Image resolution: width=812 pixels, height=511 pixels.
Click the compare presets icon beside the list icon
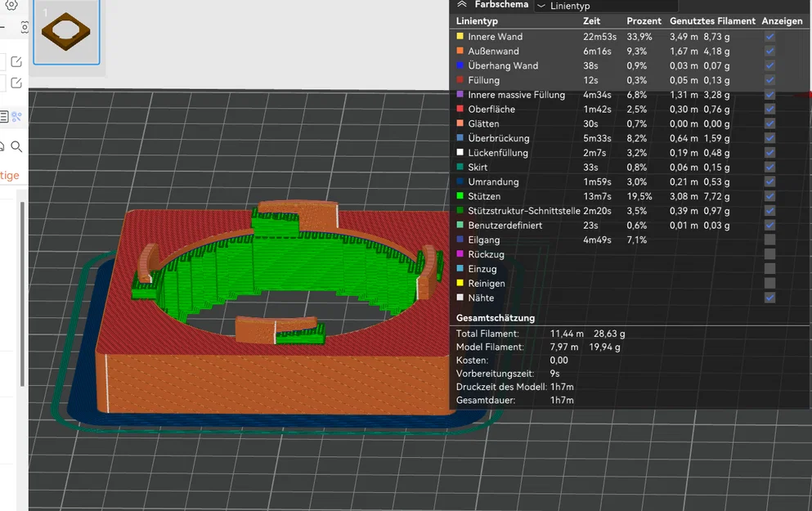(x=16, y=117)
